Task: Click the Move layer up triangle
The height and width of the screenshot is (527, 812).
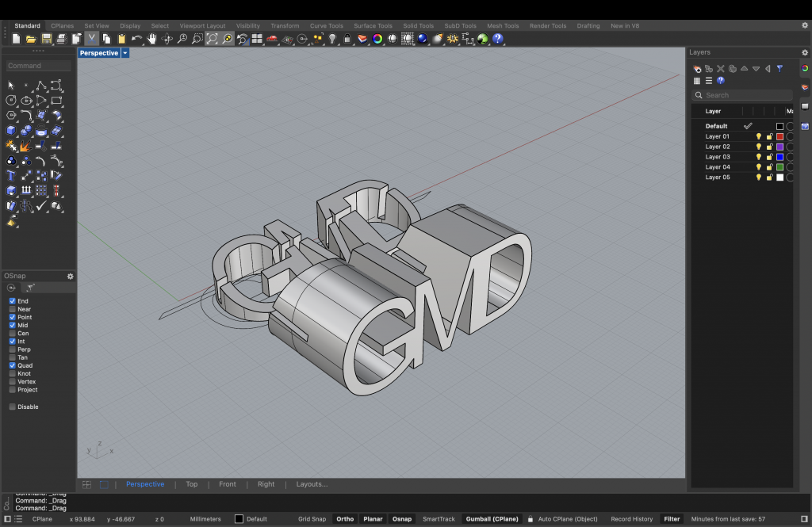Action: 744,69
